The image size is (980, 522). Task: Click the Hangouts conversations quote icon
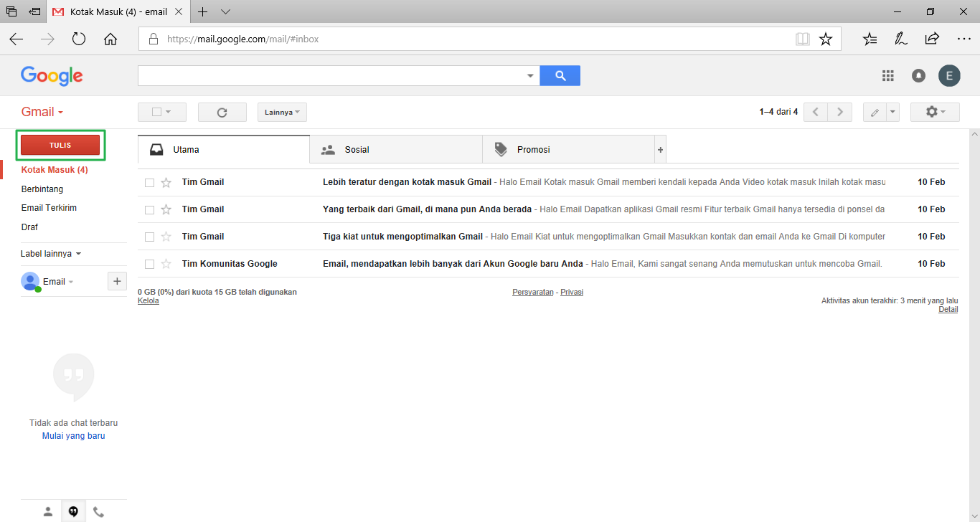(73, 511)
